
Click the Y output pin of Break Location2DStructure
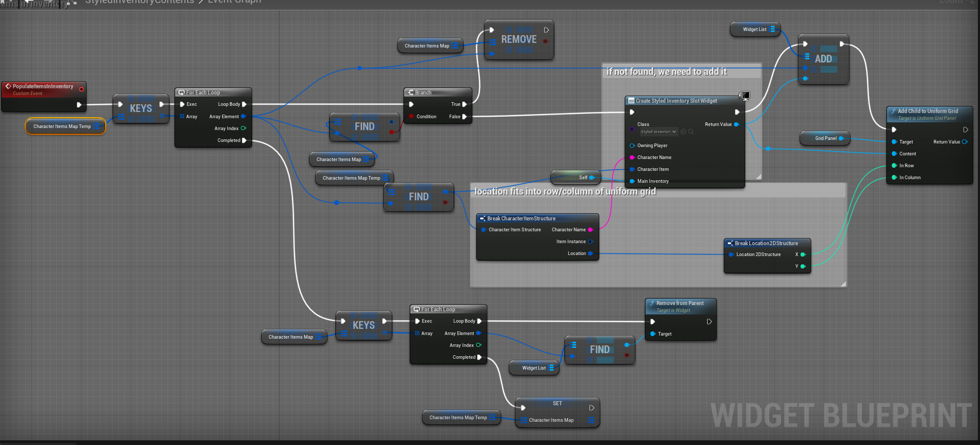coord(803,266)
